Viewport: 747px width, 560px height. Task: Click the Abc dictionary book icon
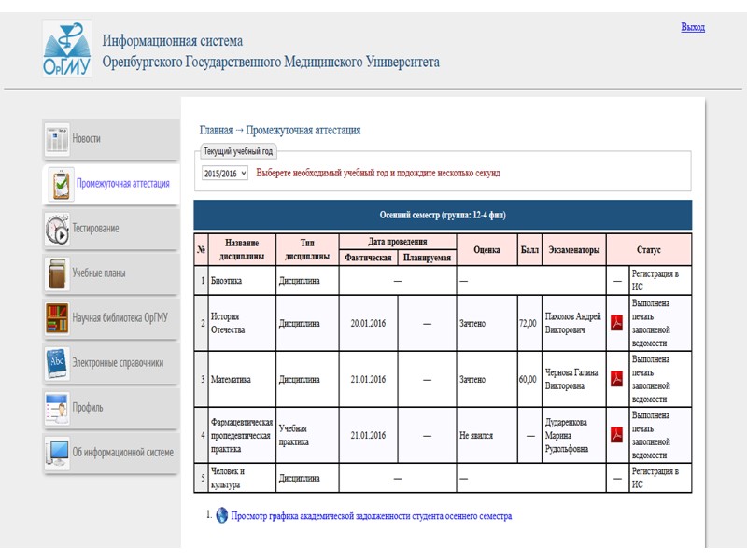click(x=57, y=363)
